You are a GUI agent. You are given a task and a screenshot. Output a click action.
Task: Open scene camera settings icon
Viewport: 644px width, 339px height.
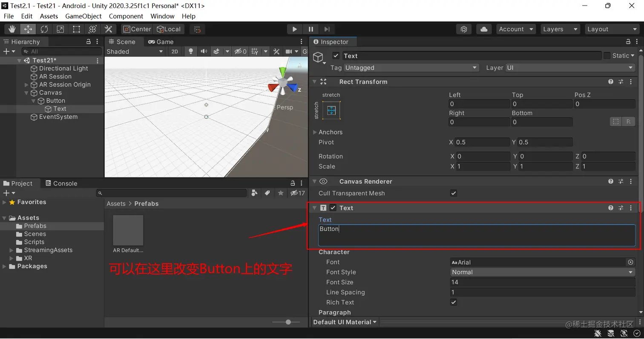[x=289, y=52]
